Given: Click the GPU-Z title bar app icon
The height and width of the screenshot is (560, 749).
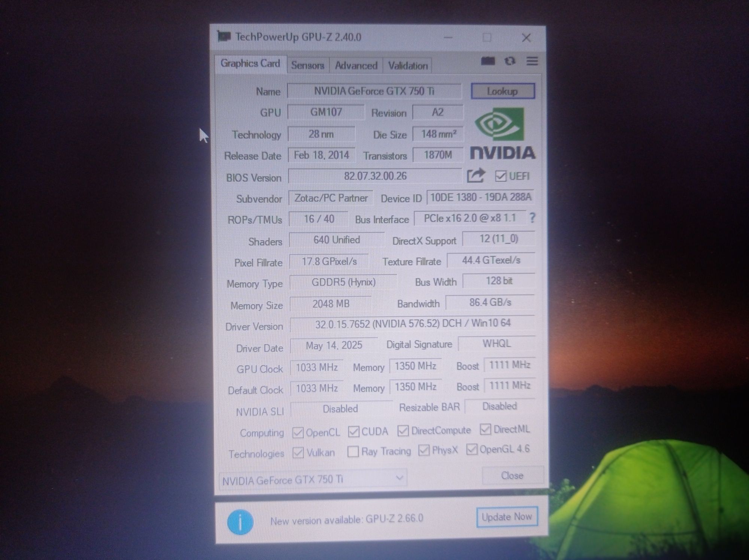Looking at the screenshot, I should pyautogui.click(x=224, y=37).
